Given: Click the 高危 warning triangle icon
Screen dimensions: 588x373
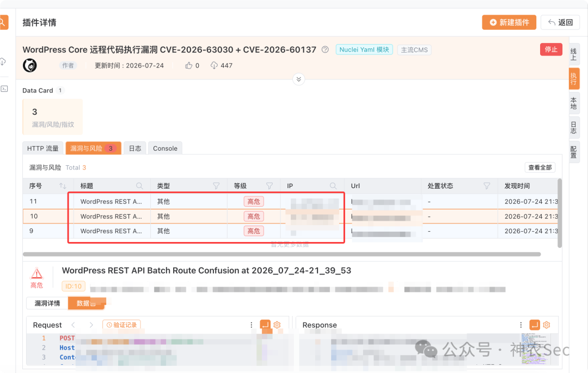Looking at the screenshot, I should pos(37,273).
